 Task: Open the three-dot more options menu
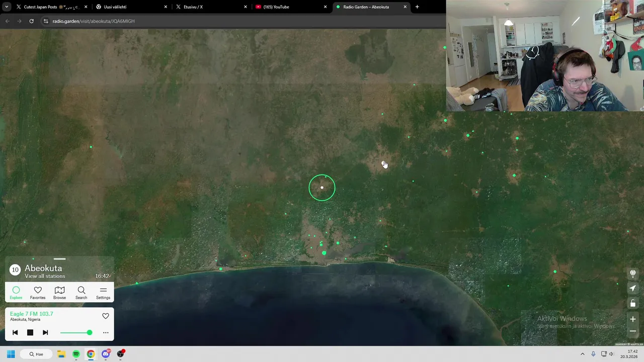pos(106,332)
